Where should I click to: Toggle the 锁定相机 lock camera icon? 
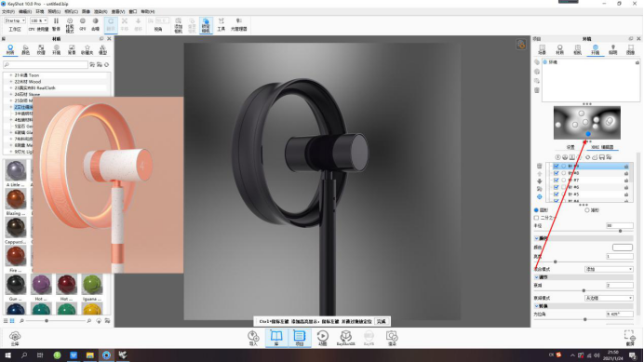point(207,25)
